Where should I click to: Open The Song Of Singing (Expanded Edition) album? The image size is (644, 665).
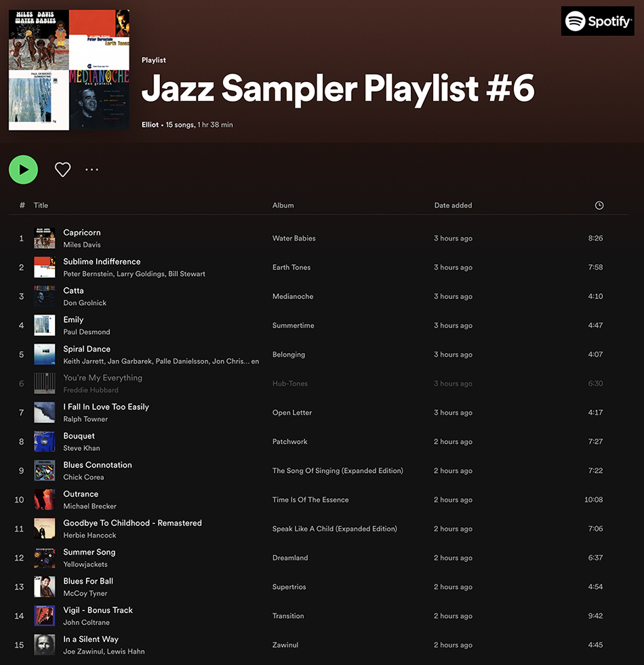coord(338,470)
